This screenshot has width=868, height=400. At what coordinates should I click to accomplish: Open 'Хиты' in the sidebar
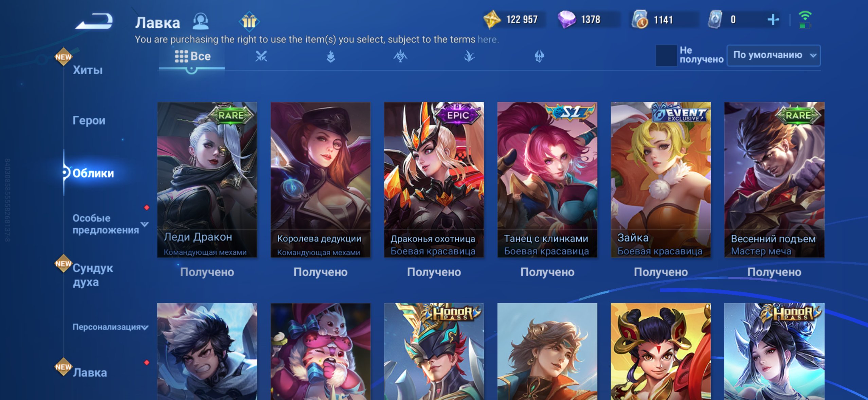(x=88, y=70)
